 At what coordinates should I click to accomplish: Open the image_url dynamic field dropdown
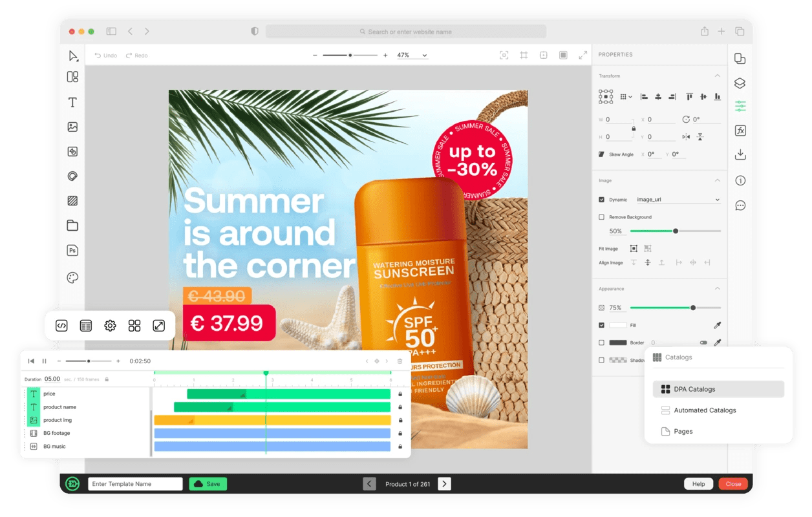(x=678, y=200)
